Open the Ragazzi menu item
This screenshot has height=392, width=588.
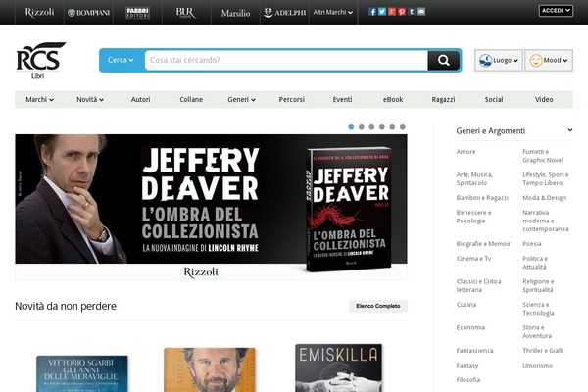click(443, 99)
